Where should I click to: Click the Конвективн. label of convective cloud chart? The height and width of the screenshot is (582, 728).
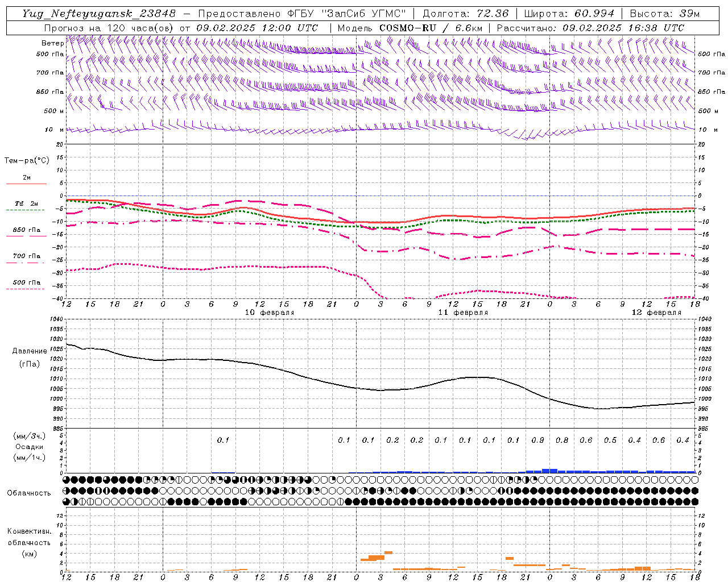click(x=29, y=531)
